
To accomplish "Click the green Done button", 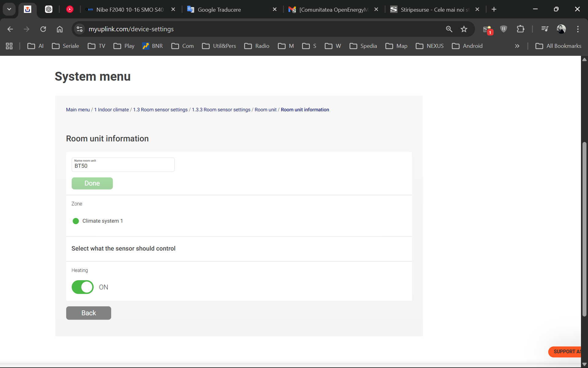I will point(92,183).
